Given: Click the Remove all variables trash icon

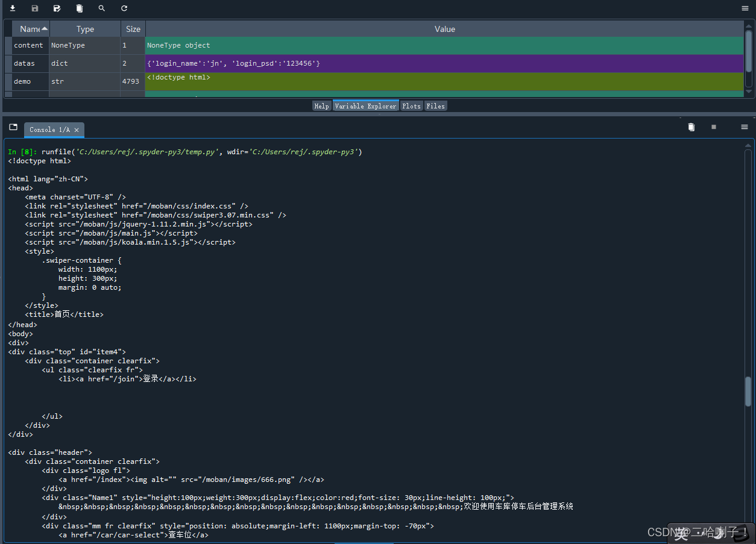Looking at the screenshot, I should point(80,8).
